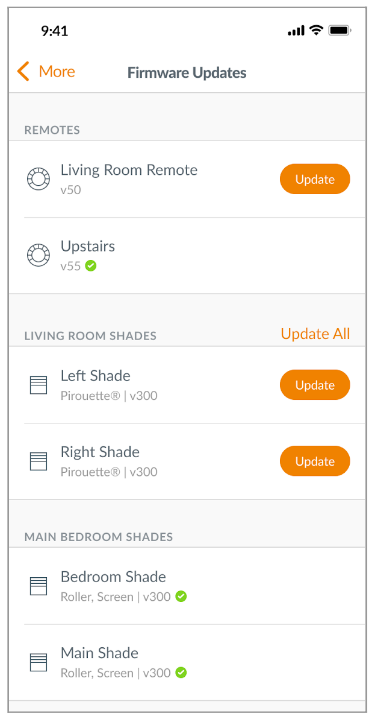Select the Main Shade list entry
372x718 pixels.
tap(187, 662)
